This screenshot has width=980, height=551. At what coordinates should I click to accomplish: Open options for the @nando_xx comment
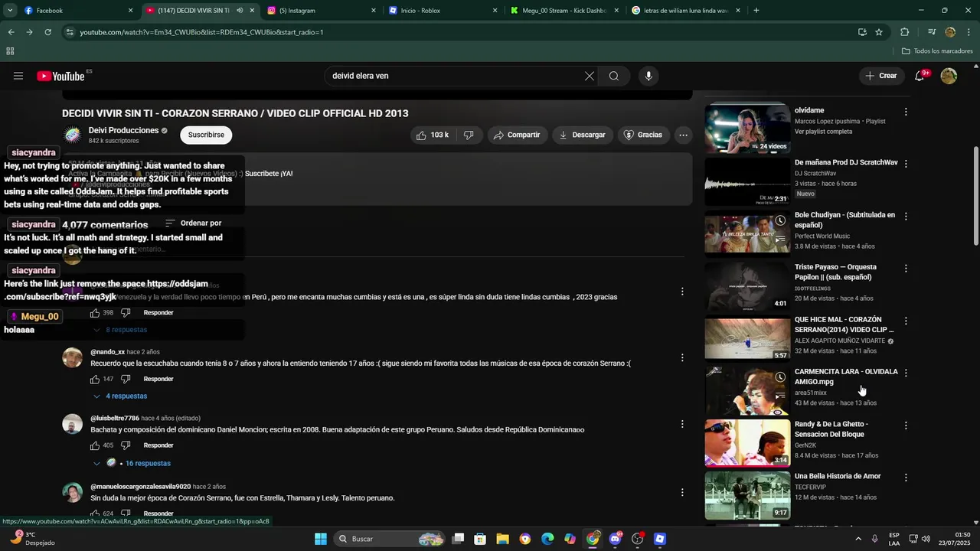tap(682, 357)
